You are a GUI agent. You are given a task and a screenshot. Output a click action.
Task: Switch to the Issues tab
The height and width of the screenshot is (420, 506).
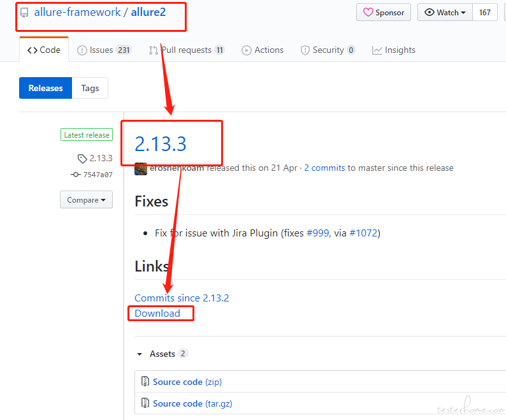(104, 50)
